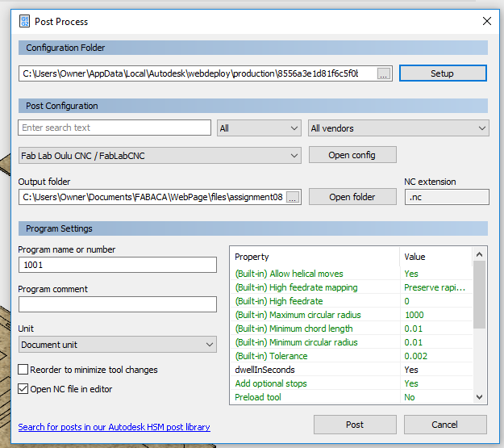504x448 pixels.
Task: Open the Autodesk HSM post library link
Action: click(x=114, y=427)
